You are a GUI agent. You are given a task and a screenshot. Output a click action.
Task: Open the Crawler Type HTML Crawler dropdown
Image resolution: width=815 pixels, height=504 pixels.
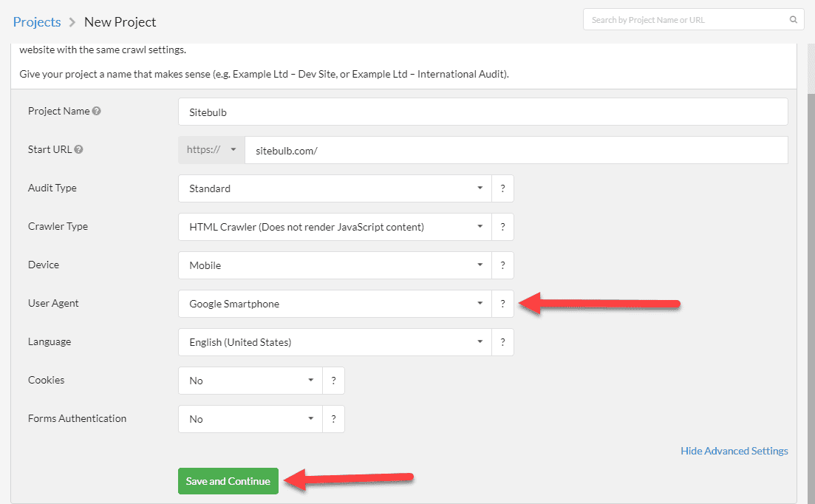coord(335,227)
